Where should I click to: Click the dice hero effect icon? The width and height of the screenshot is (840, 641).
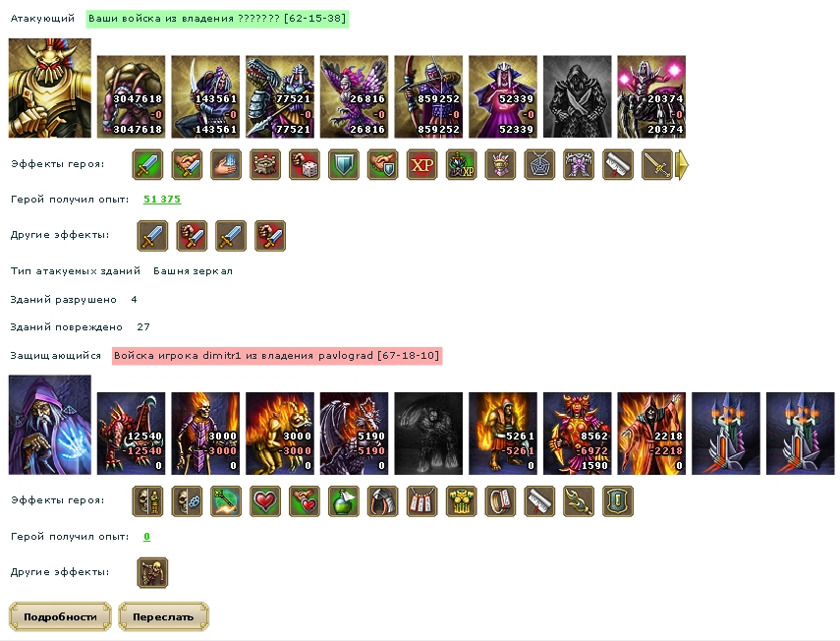tap(305, 164)
